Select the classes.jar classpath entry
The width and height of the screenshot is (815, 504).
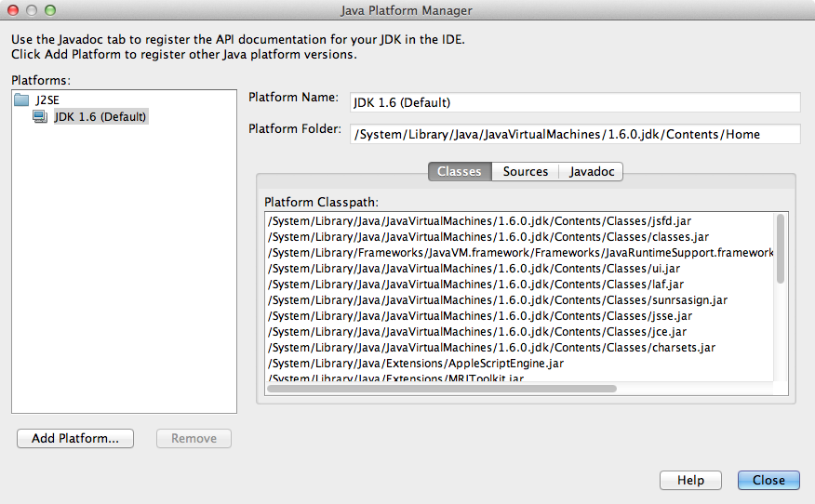pos(488,237)
